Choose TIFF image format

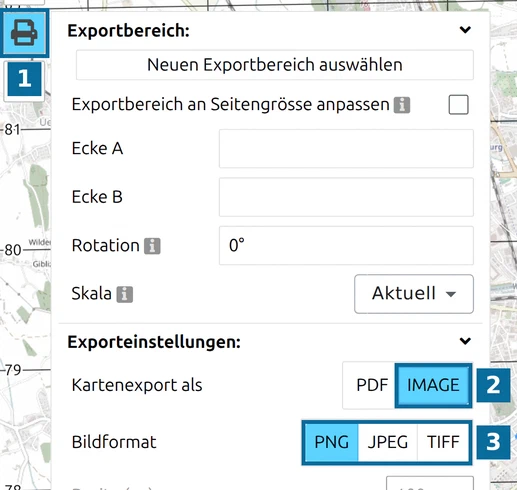[x=443, y=442]
